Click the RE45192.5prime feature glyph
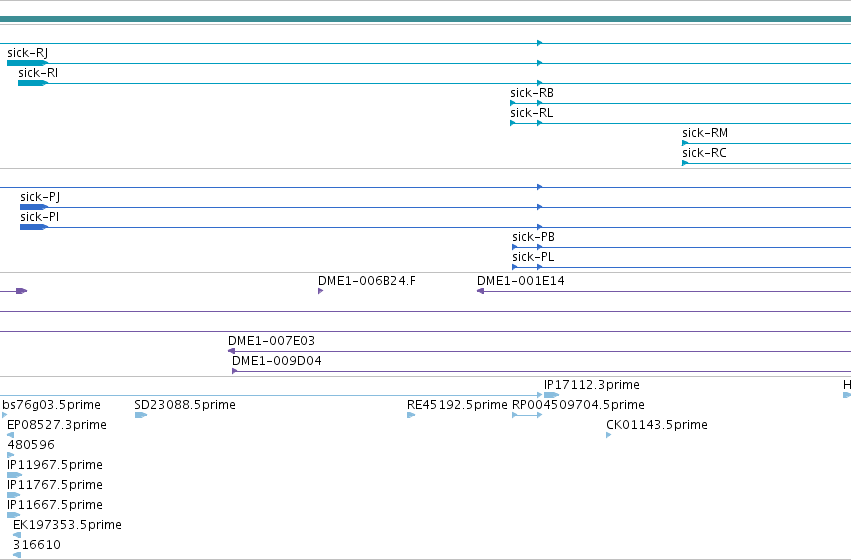Image resolution: width=851 pixels, height=560 pixels. (411, 415)
